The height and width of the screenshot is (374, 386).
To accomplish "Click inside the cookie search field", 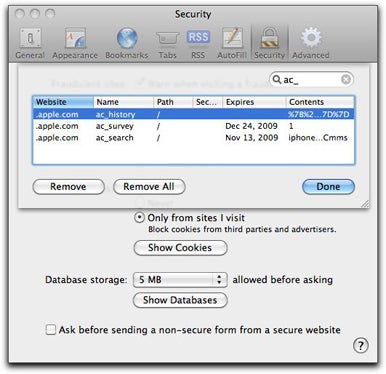I will point(311,79).
